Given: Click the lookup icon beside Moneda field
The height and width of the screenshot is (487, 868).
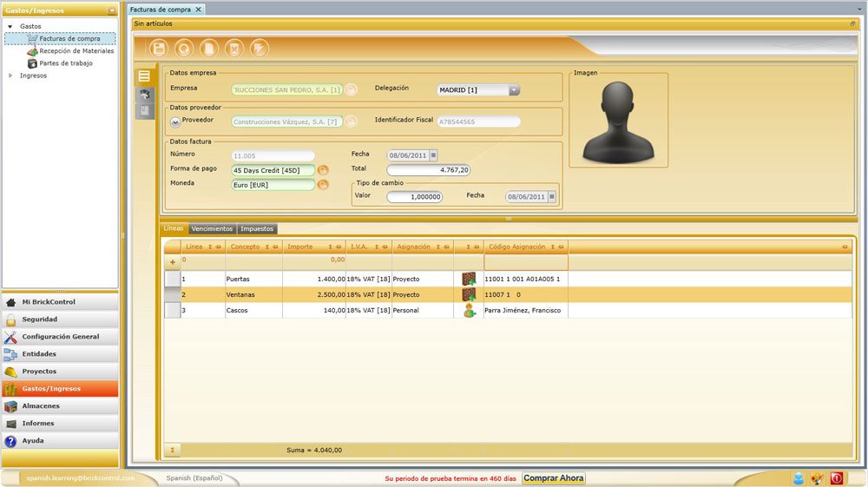Looking at the screenshot, I should pos(323,184).
